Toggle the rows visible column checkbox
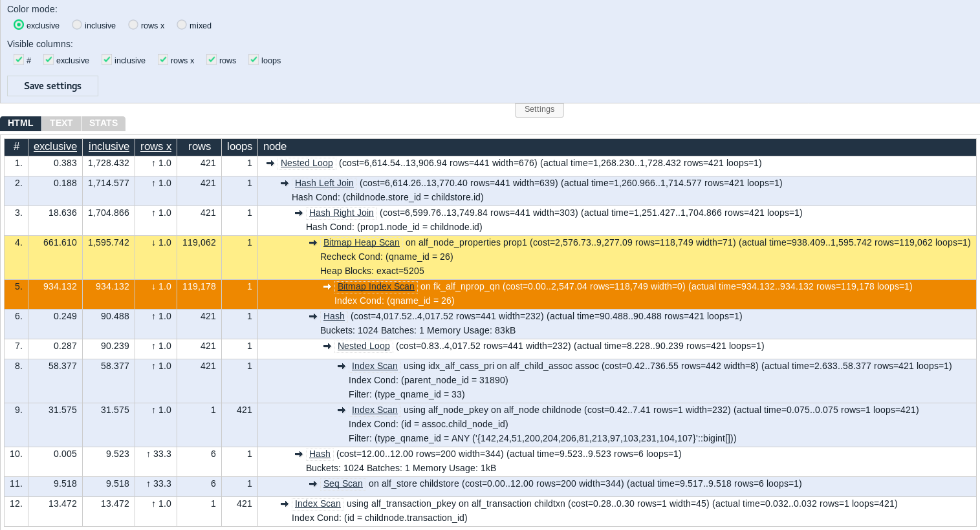This screenshot has width=980, height=530. pos(212,59)
